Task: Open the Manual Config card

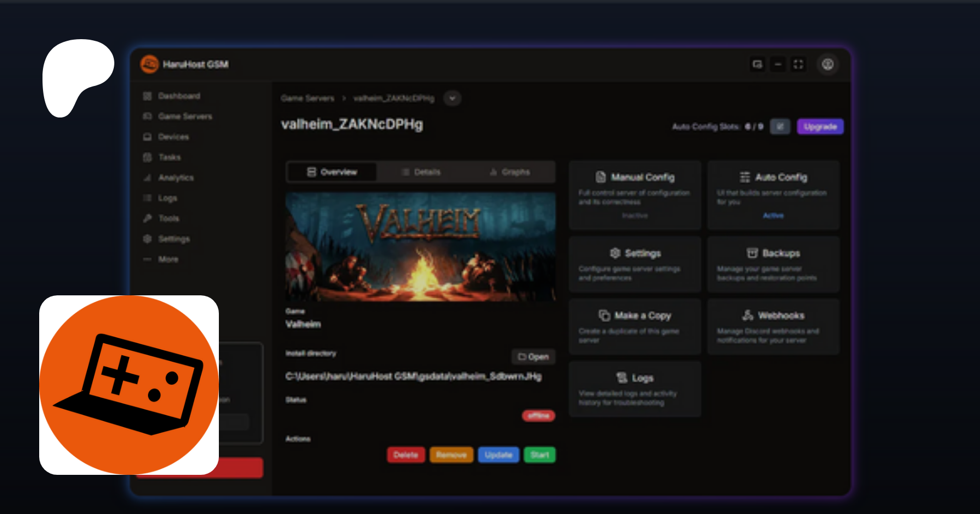Action: pos(634,195)
